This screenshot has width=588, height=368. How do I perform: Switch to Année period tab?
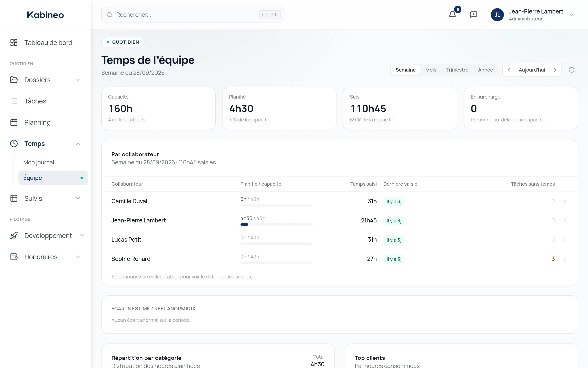(486, 70)
